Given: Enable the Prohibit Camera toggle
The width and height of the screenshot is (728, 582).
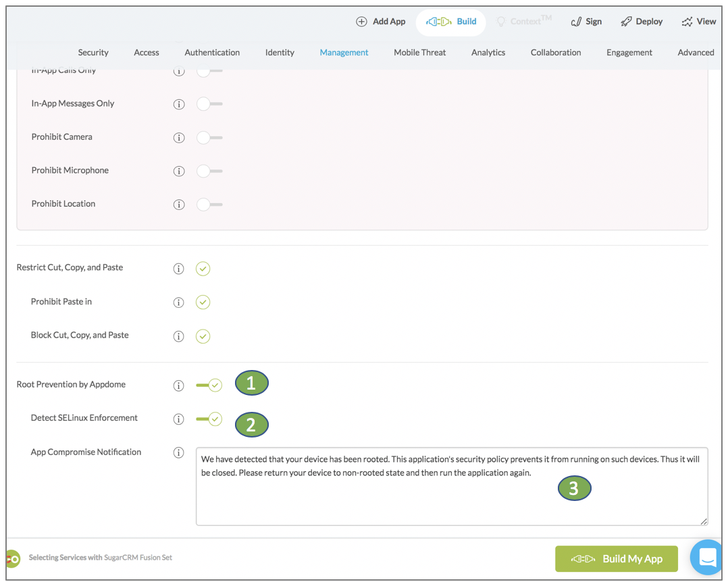Looking at the screenshot, I should point(209,138).
